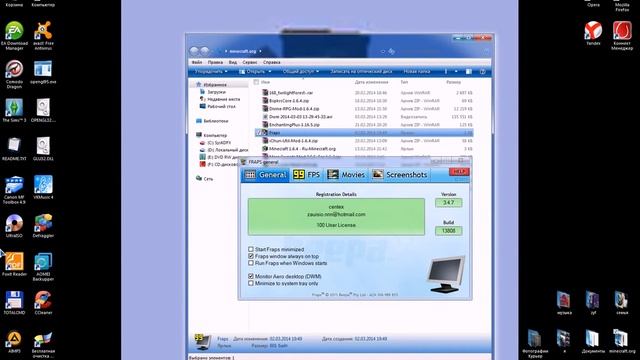Launch Defraggler desktop shortcut
This screenshot has height=360, width=640.
[x=43, y=226]
